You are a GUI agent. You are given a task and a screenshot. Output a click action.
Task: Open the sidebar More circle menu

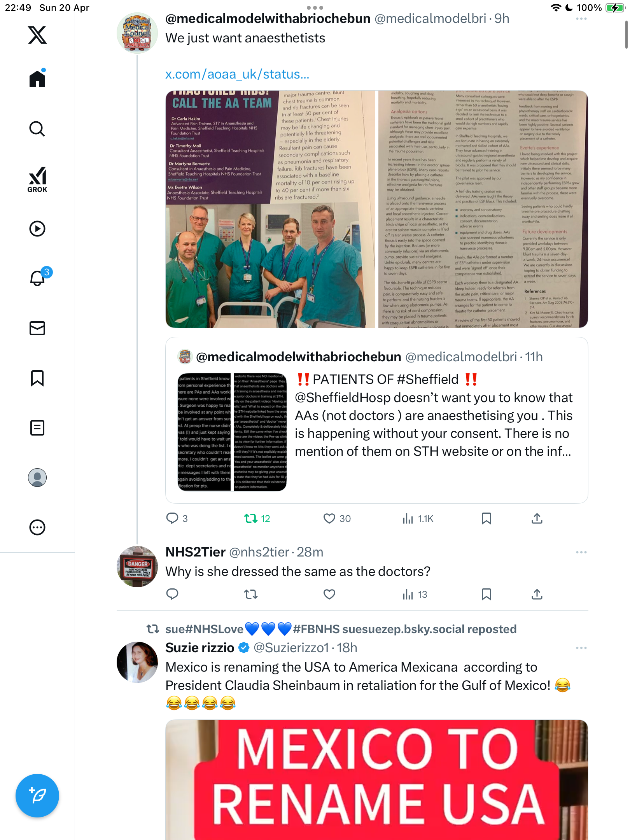point(37,527)
